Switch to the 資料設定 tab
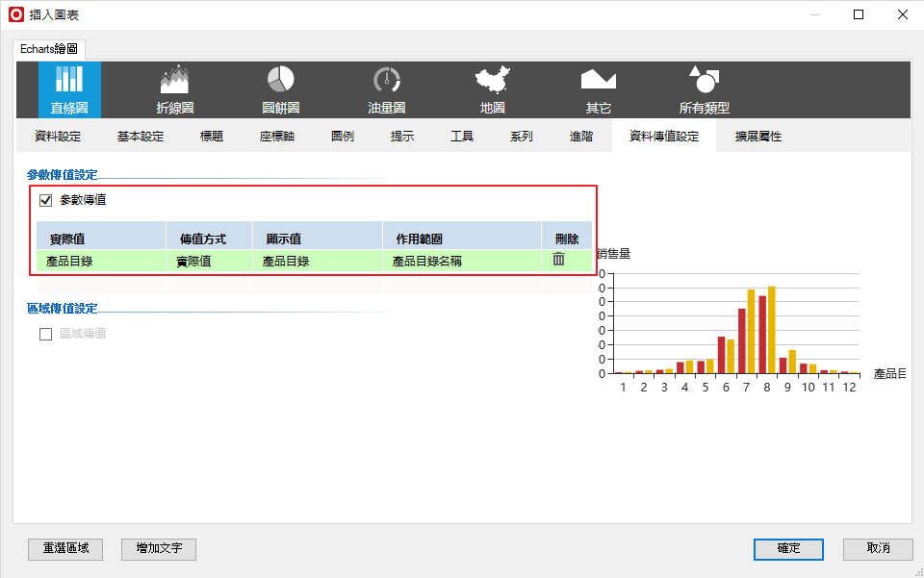924x578 pixels. tap(58, 137)
